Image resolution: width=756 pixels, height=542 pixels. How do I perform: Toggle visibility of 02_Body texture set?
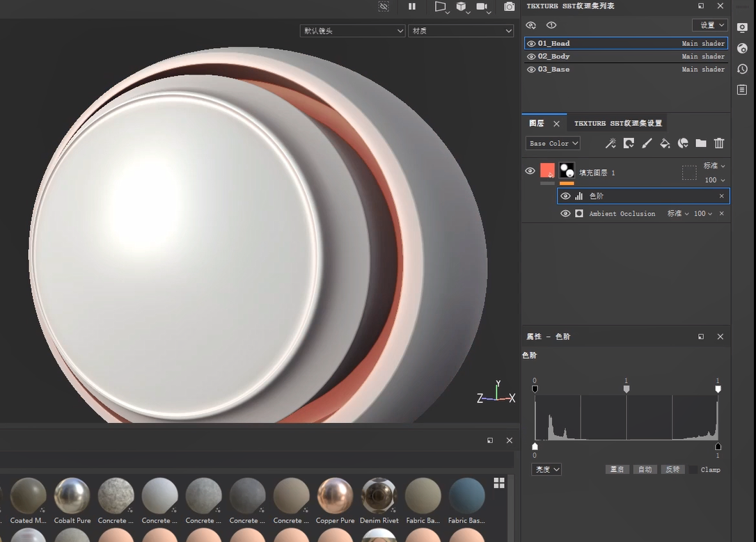[x=531, y=56]
